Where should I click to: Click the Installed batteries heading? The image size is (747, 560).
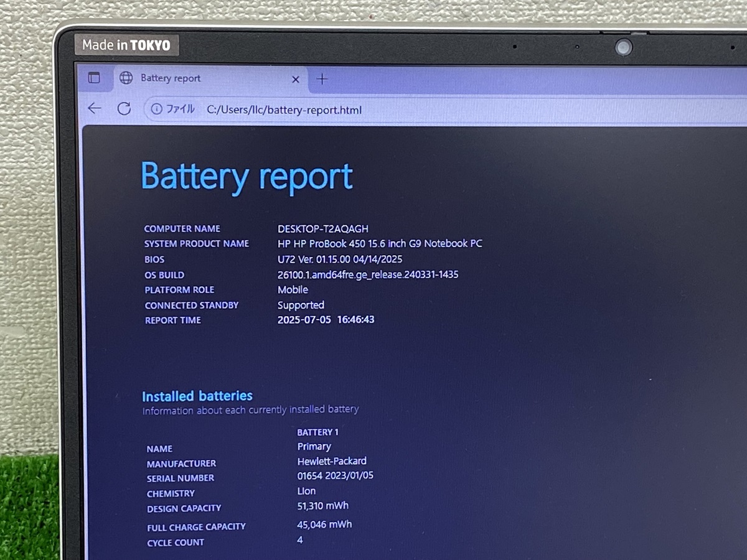197,396
